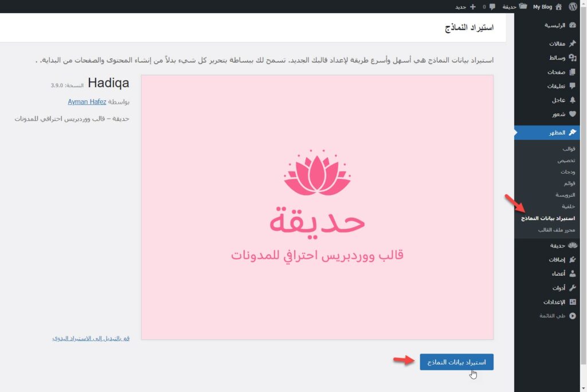587x392 pixels.
Task: Open the جديد new content menu
Action: (460, 7)
